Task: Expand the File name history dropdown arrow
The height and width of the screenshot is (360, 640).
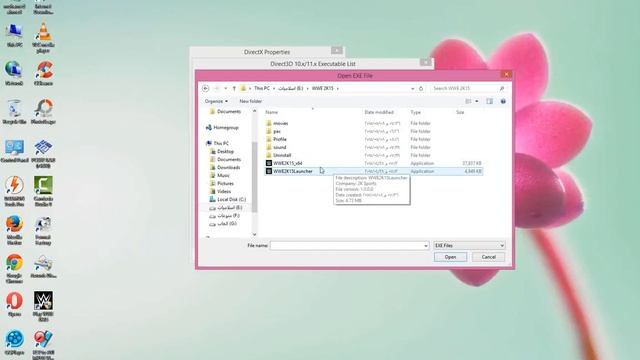Action: coord(426,246)
